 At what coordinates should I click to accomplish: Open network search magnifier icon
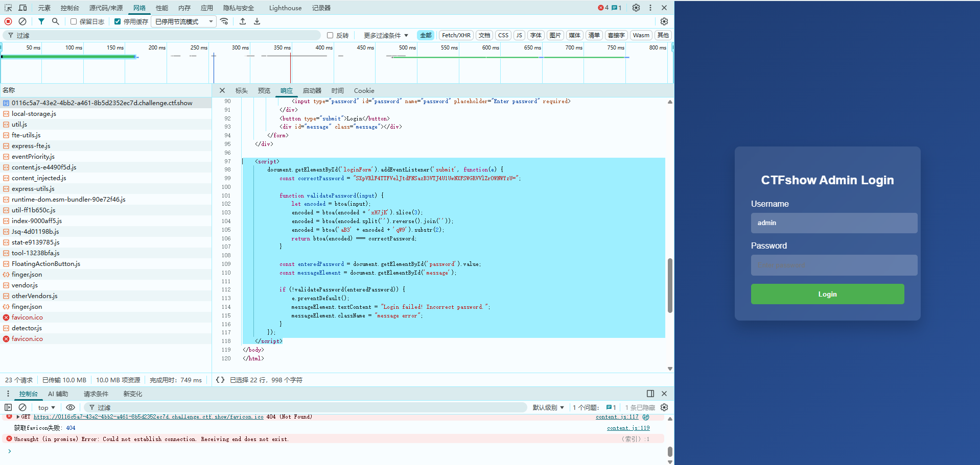coord(56,21)
